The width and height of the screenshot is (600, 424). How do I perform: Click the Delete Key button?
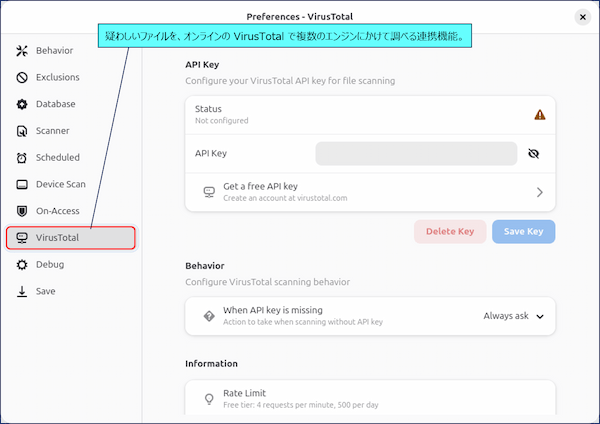tap(450, 232)
